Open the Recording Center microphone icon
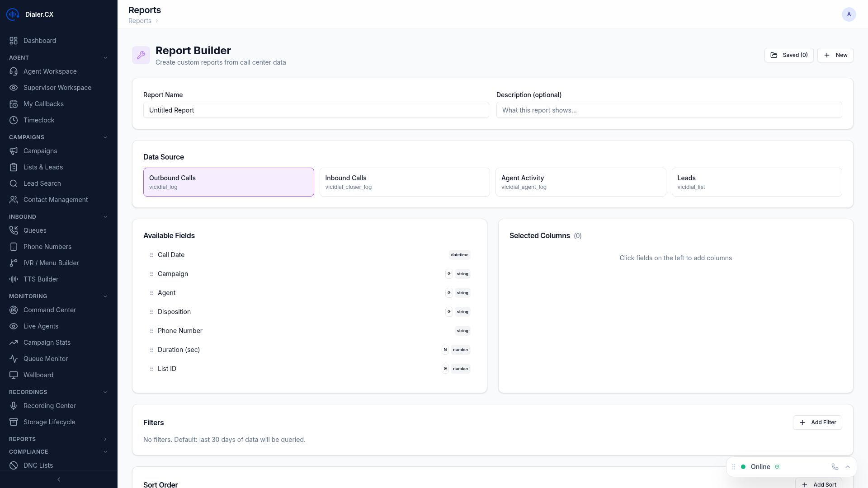The image size is (868, 488). tap(14, 406)
